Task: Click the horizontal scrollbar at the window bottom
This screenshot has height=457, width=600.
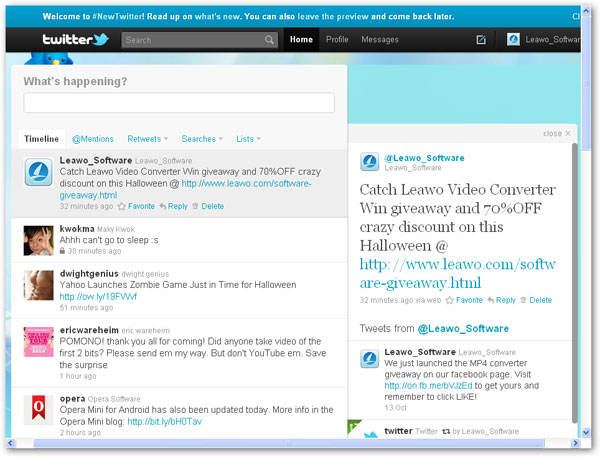Action: pos(289,443)
